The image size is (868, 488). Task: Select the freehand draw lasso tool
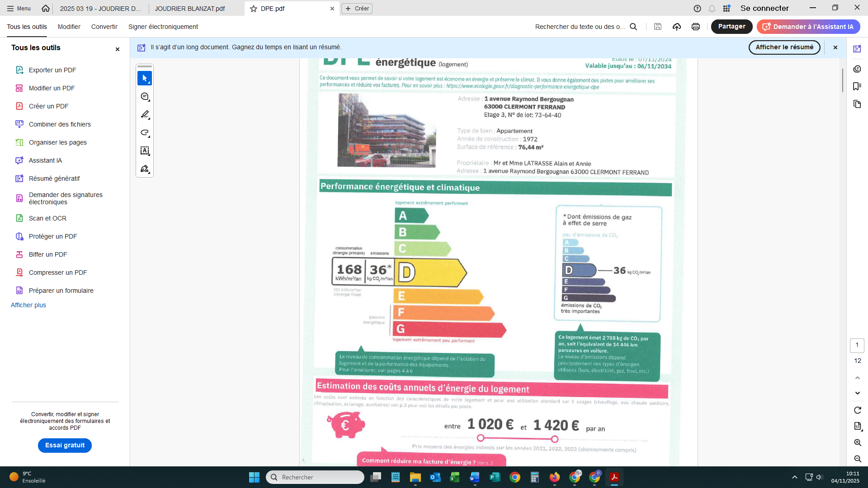click(x=145, y=132)
